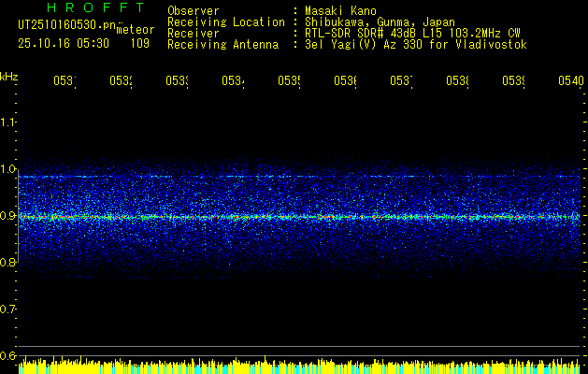Screen dimensions: 588x374
Task: Click the 0538 time marker
Action: click(x=457, y=81)
